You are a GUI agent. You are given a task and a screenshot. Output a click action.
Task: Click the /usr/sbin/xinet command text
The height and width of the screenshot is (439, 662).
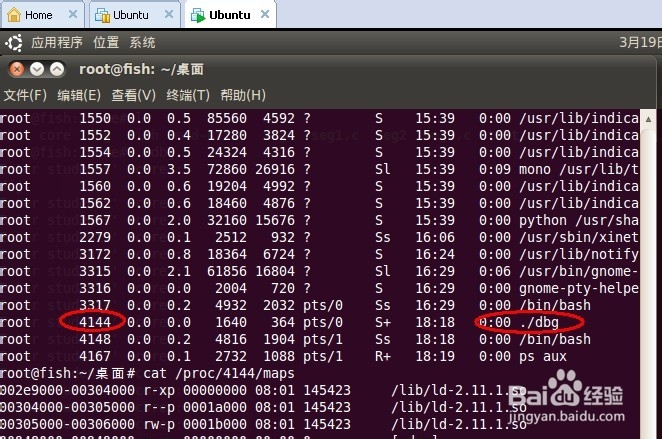pyautogui.click(x=579, y=238)
